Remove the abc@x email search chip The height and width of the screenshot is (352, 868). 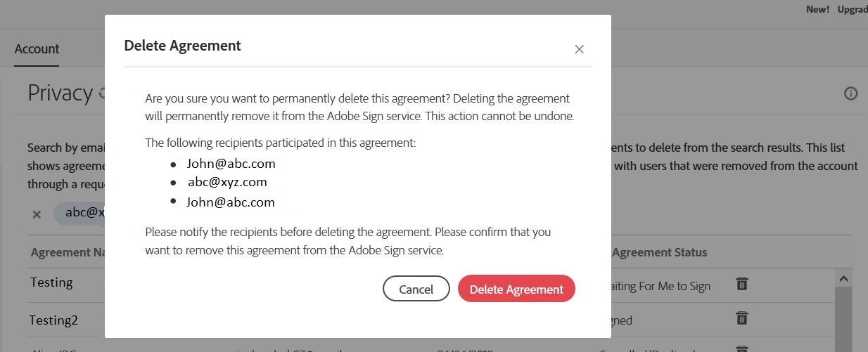[37, 214]
